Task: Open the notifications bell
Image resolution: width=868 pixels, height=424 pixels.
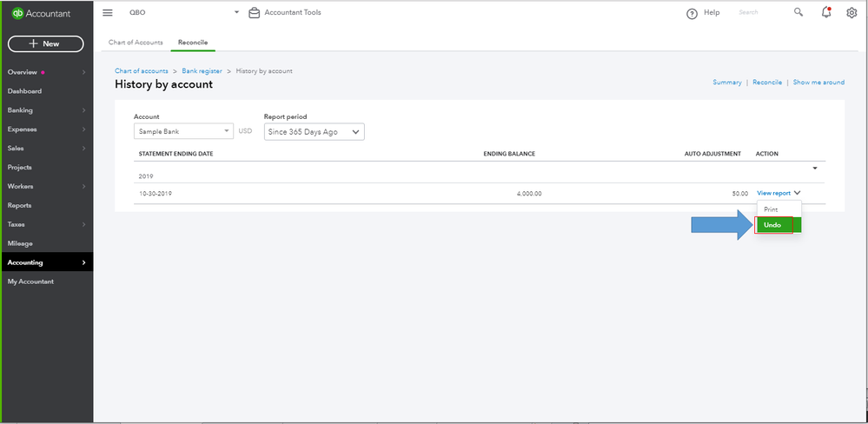Action: point(825,13)
